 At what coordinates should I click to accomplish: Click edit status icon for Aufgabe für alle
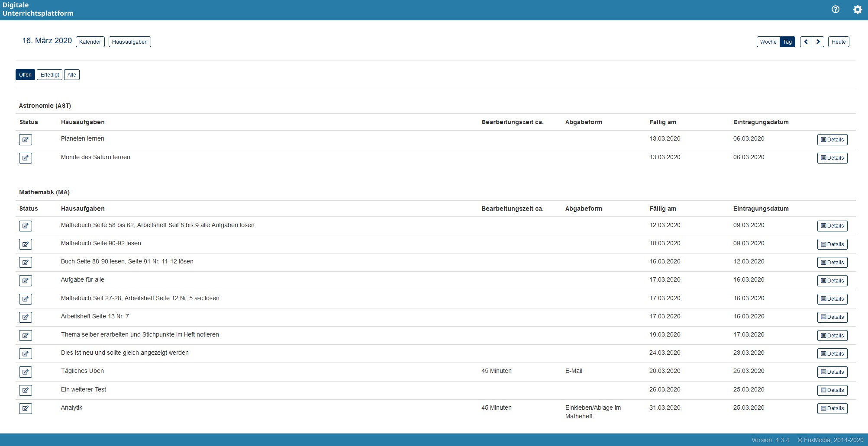tap(26, 281)
